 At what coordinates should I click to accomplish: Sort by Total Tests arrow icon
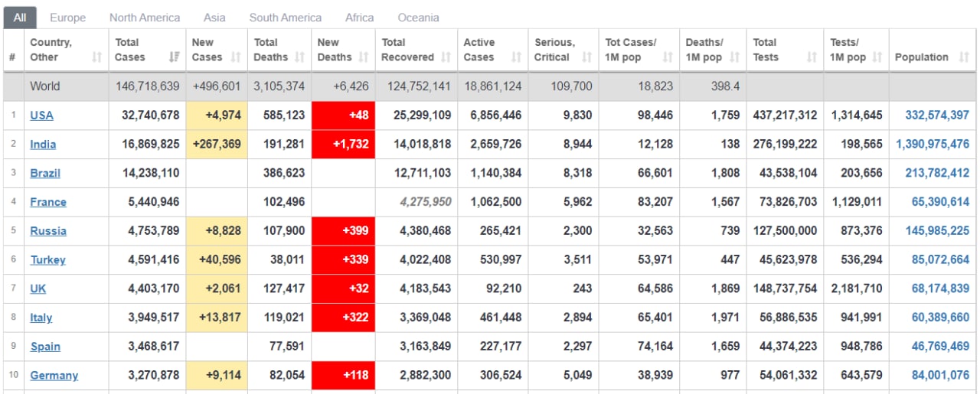(x=812, y=57)
